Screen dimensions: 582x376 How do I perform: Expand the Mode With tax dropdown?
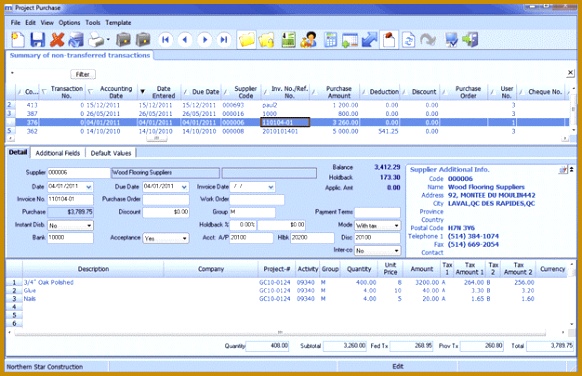click(396, 225)
